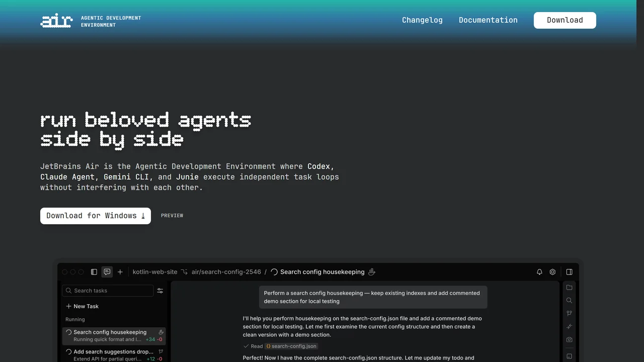Click AGENTIC DEVELOPMENT ENVIRONMENT header text
Screen dimensions: 644x362
pos(111,21)
